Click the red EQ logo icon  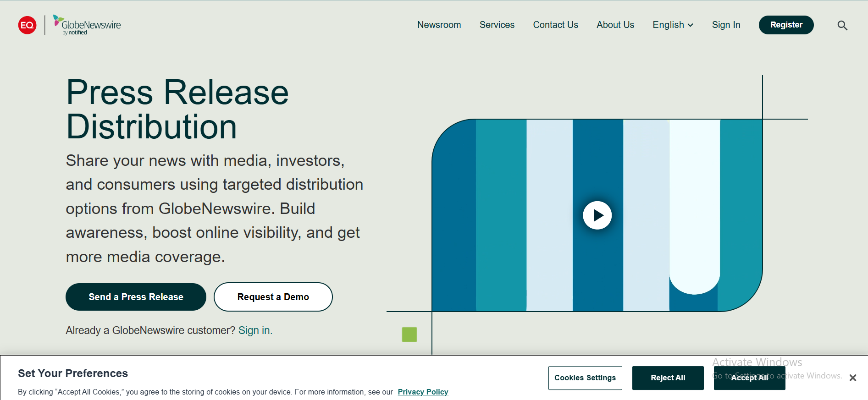pyautogui.click(x=28, y=25)
